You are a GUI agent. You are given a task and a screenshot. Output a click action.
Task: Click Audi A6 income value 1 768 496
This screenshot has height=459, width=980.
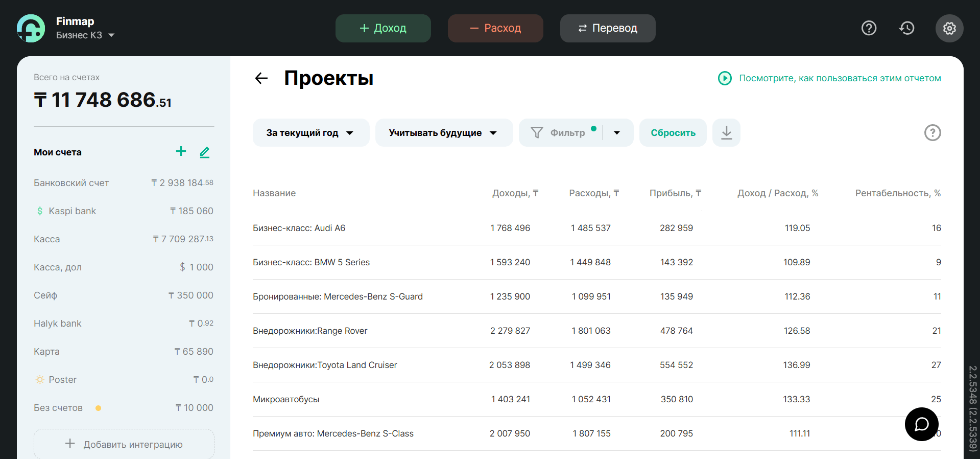click(510, 228)
